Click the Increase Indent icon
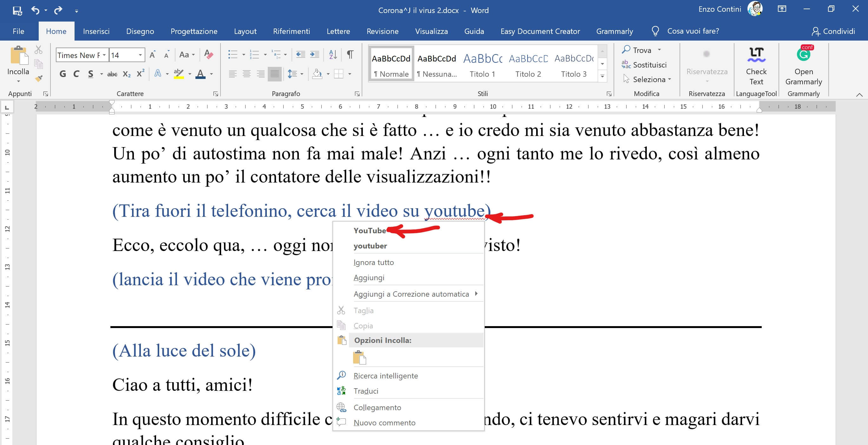Viewport: 868px width, 445px height. click(x=314, y=55)
